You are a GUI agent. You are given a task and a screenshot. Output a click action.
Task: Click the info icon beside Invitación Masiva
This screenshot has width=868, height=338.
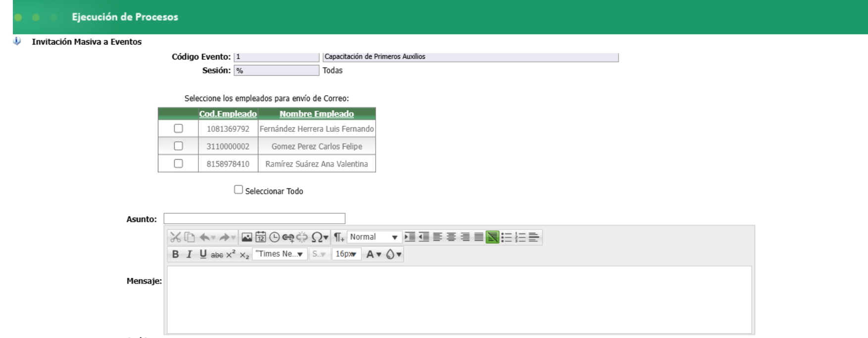[x=17, y=41]
